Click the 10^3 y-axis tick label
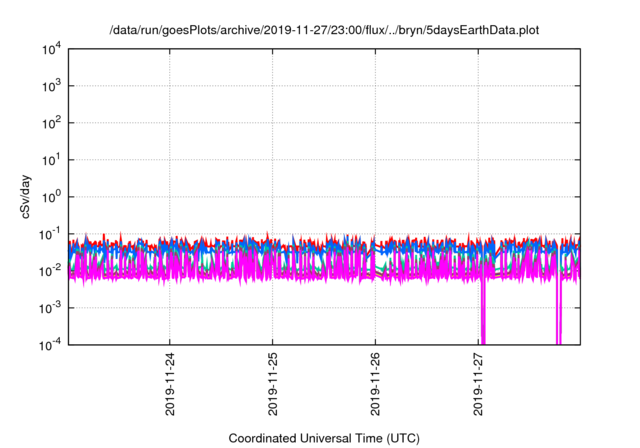This screenshot has height=448, width=640. [x=52, y=86]
